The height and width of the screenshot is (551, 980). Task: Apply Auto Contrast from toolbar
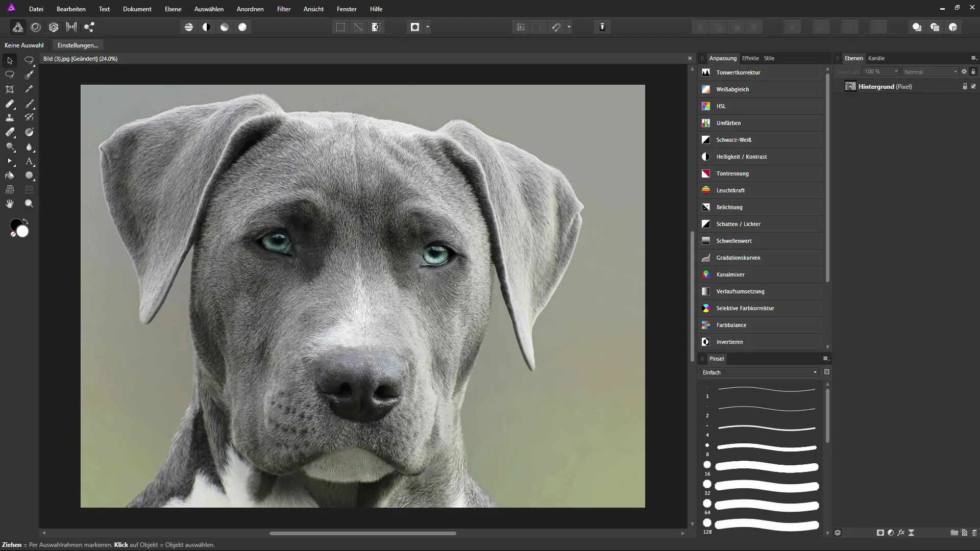[207, 27]
